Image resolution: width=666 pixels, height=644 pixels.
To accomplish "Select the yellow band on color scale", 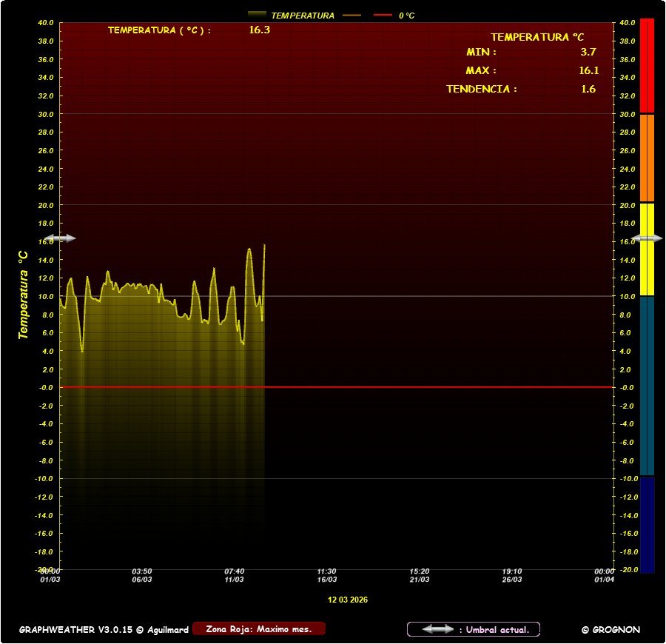I will (647, 249).
